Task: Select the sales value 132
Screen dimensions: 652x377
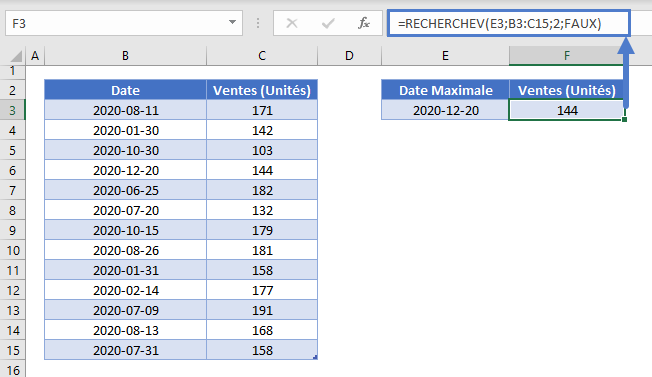Action: tap(262, 210)
